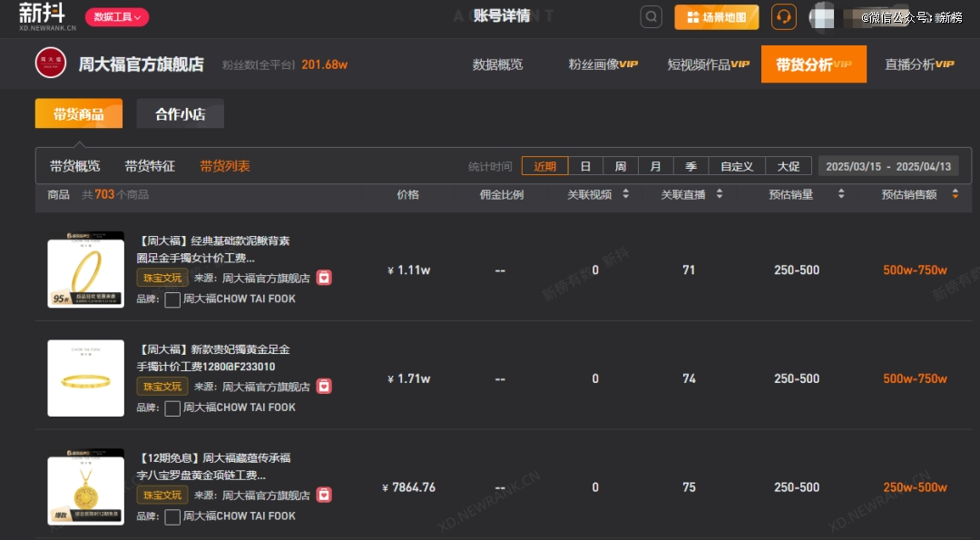Select 自定义 time range
Image resolution: width=980 pixels, height=540 pixels.
pos(737,166)
